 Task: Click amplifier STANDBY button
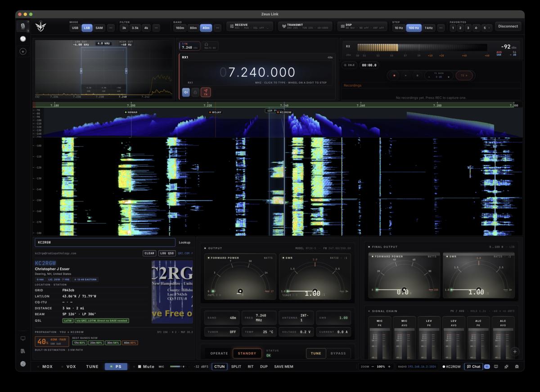coord(247,353)
